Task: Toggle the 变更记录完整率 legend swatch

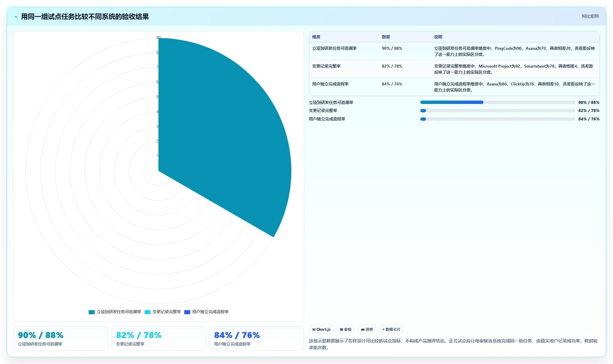Action: point(147,312)
